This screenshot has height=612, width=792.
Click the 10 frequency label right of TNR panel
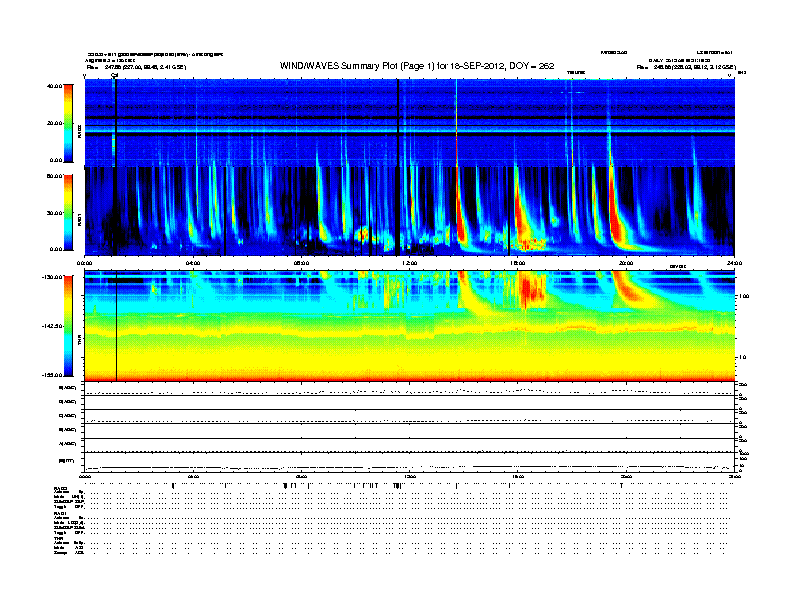[x=742, y=357]
